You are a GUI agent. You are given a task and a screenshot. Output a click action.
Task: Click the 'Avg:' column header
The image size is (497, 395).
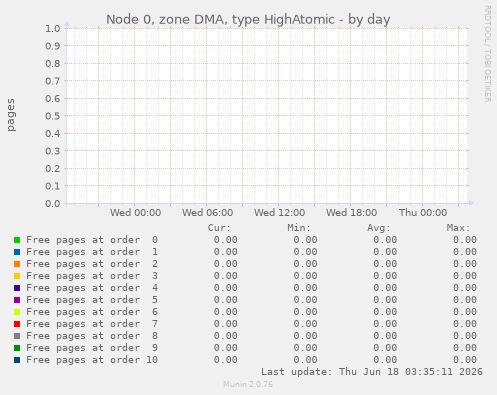tap(379, 228)
